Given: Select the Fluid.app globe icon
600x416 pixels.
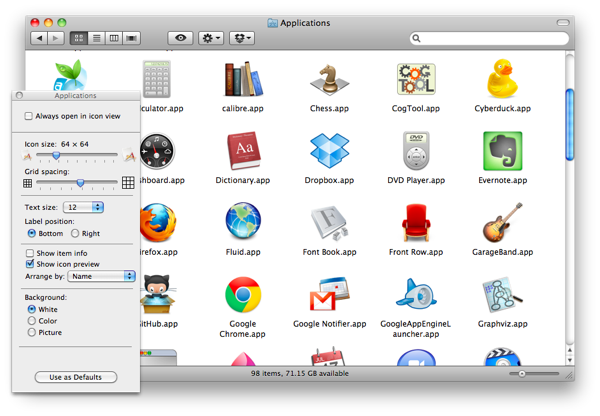Looking at the screenshot, I should 243,221.
